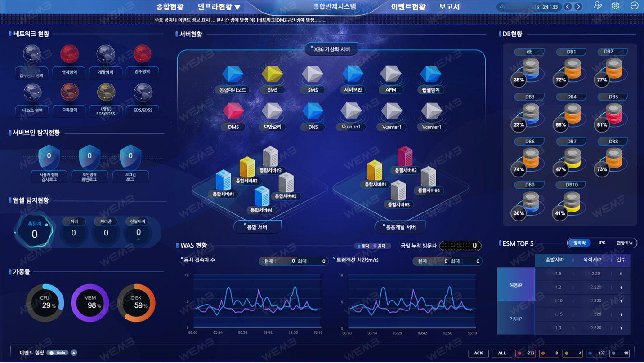Select the 로그인 로그 shield icon
The height and width of the screenshot is (363, 644).
click(130, 157)
